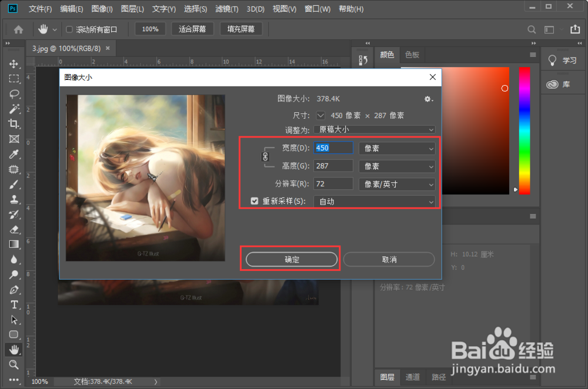Image resolution: width=588 pixels, height=389 pixels.
Task: Select the Hand tool in the toolbox
Action: pos(14,350)
